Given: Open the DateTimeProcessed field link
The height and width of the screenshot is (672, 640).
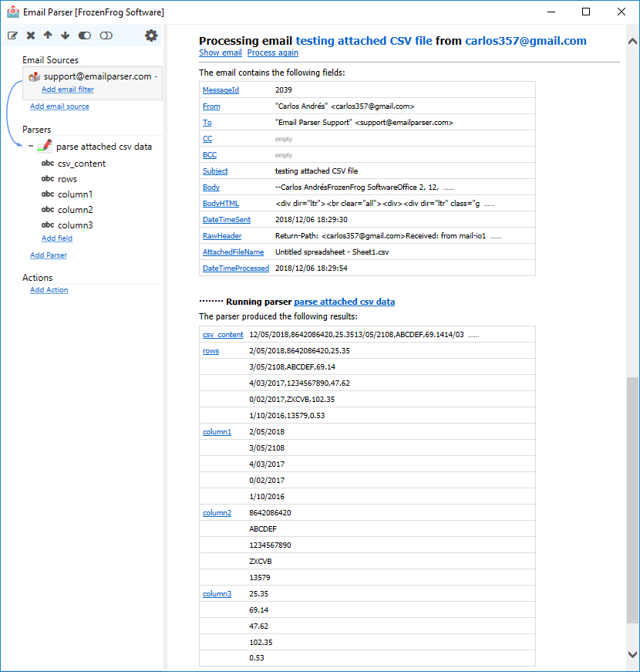Looking at the screenshot, I should tap(236, 268).
